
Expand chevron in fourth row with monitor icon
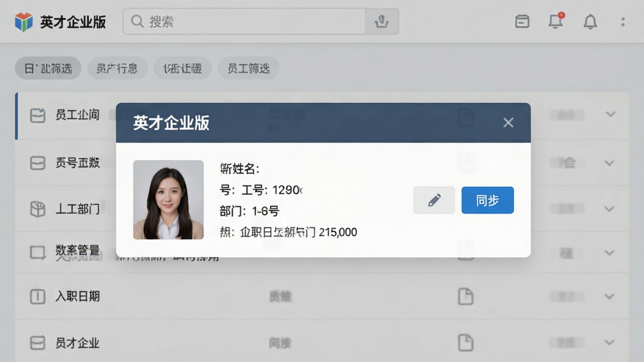609,253
